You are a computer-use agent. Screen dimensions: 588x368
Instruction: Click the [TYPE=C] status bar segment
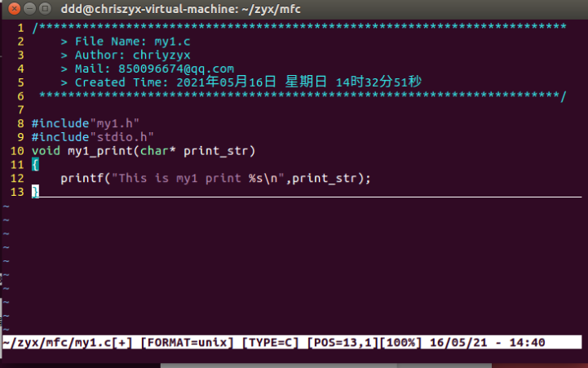(270, 343)
